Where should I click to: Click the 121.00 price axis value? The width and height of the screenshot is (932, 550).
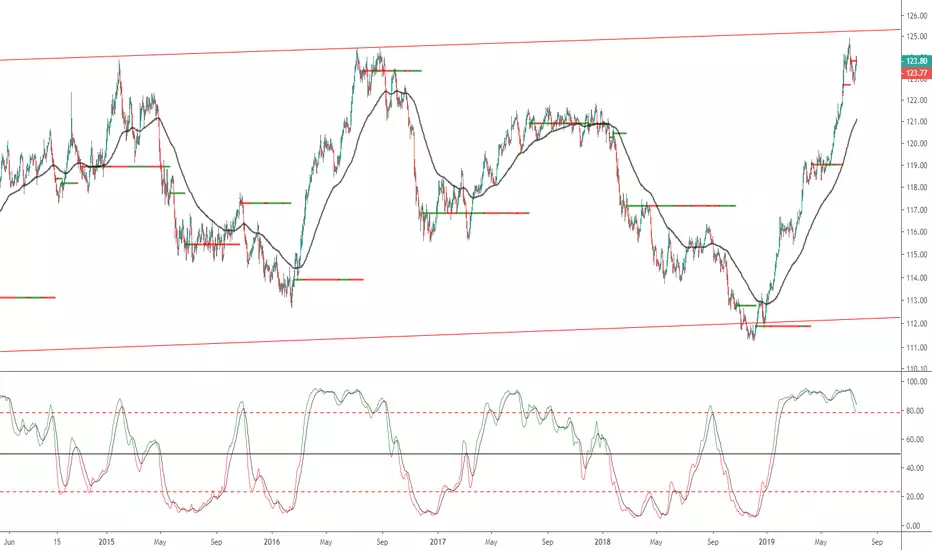pyautogui.click(x=917, y=122)
